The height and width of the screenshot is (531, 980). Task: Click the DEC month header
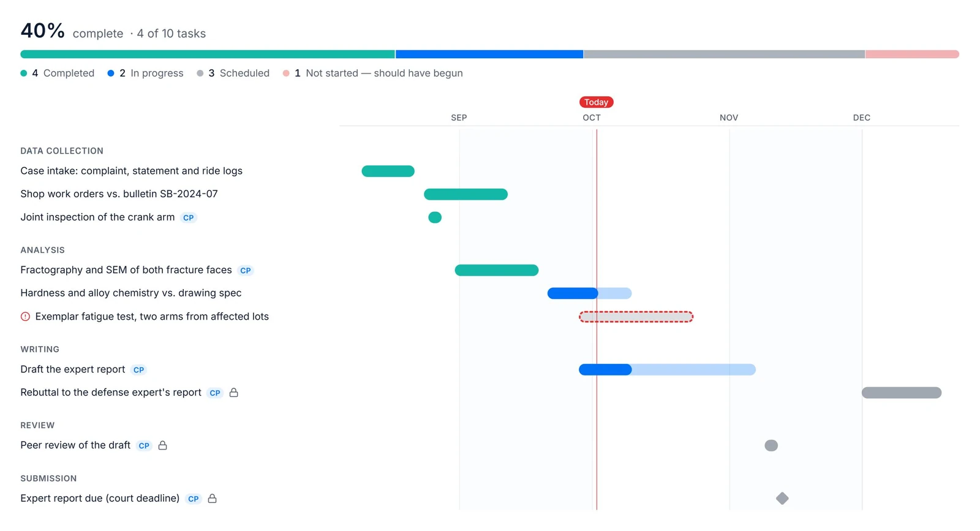pyautogui.click(x=862, y=118)
